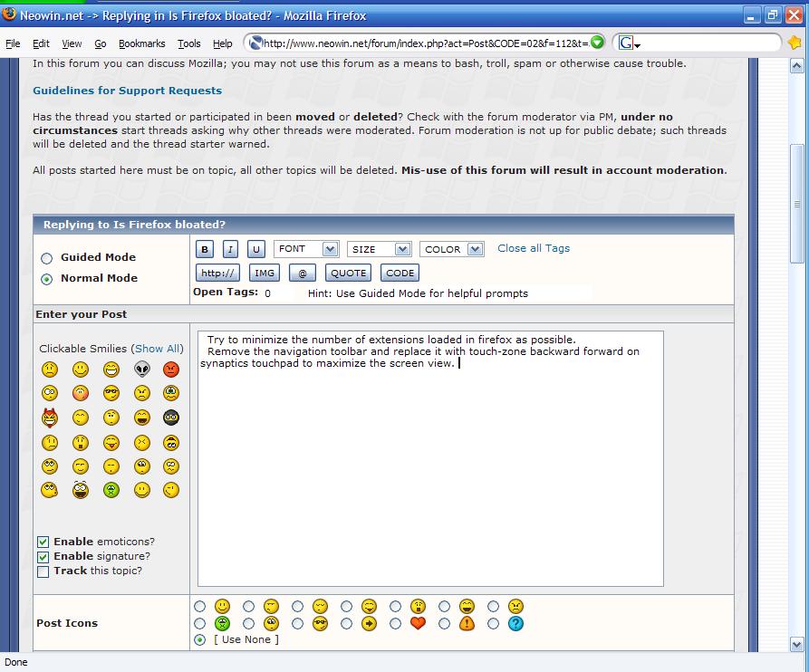
Task: Open the Bookmarks menu
Action: [142, 43]
